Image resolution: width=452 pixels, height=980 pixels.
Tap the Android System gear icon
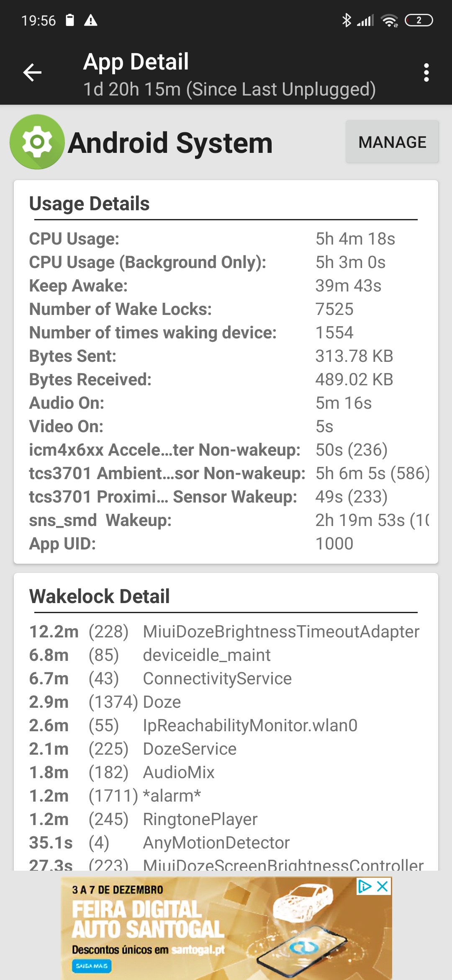pos(37,142)
